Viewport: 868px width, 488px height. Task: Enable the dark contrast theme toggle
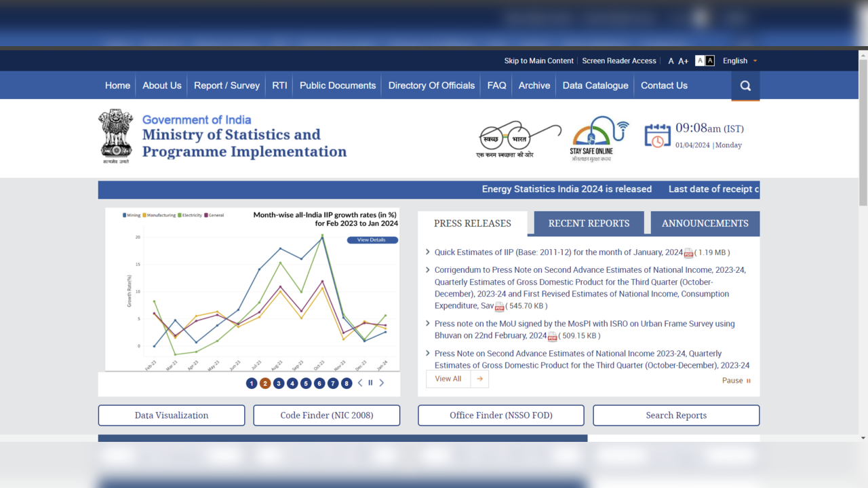[x=710, y=60]
